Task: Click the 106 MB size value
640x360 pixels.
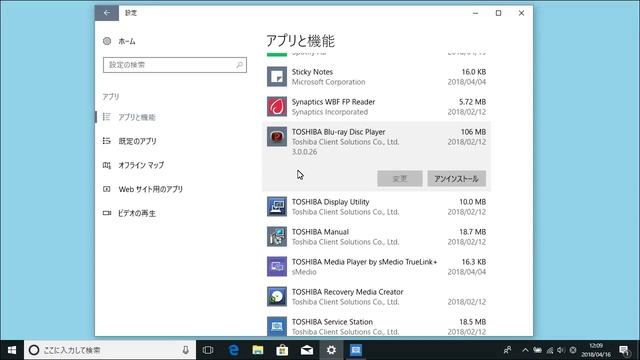Action: [x=473, y=132]
